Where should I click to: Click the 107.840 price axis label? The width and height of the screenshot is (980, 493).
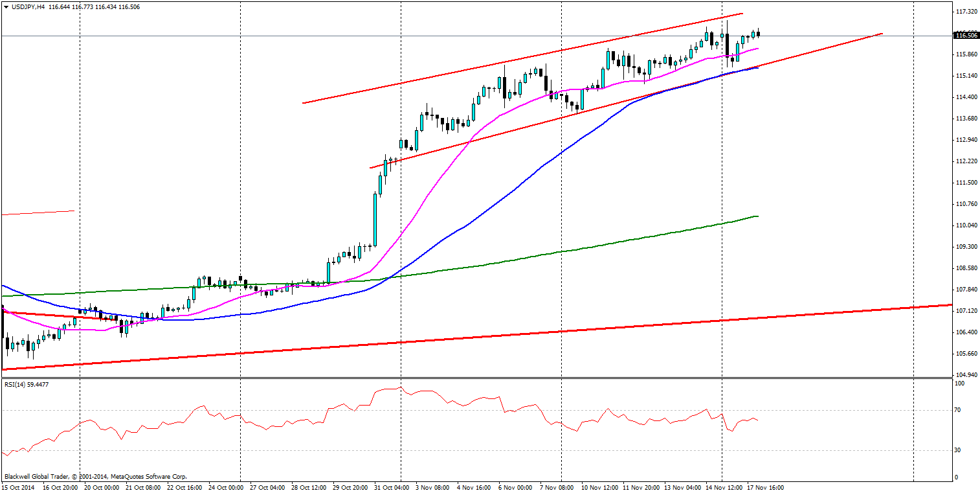[966, 290]
